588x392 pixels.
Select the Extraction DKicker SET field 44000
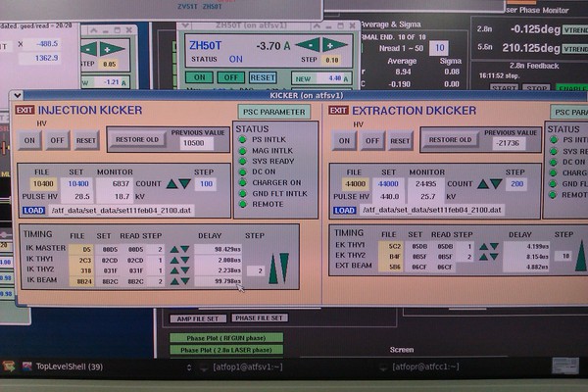click(388, 184)
